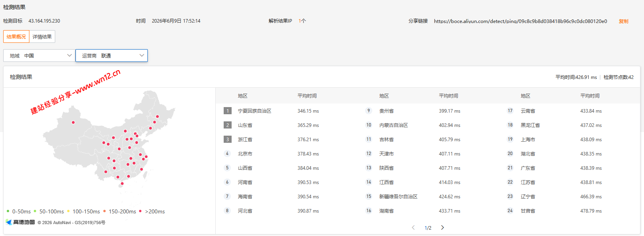Click the 解析结果IP 1个 value

point(302,21)
